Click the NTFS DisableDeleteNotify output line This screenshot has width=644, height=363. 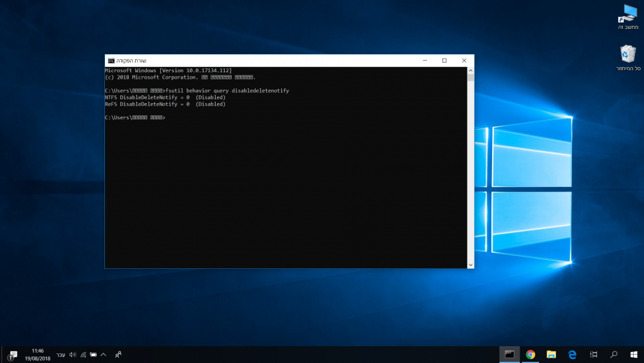[x=165, y=97]
